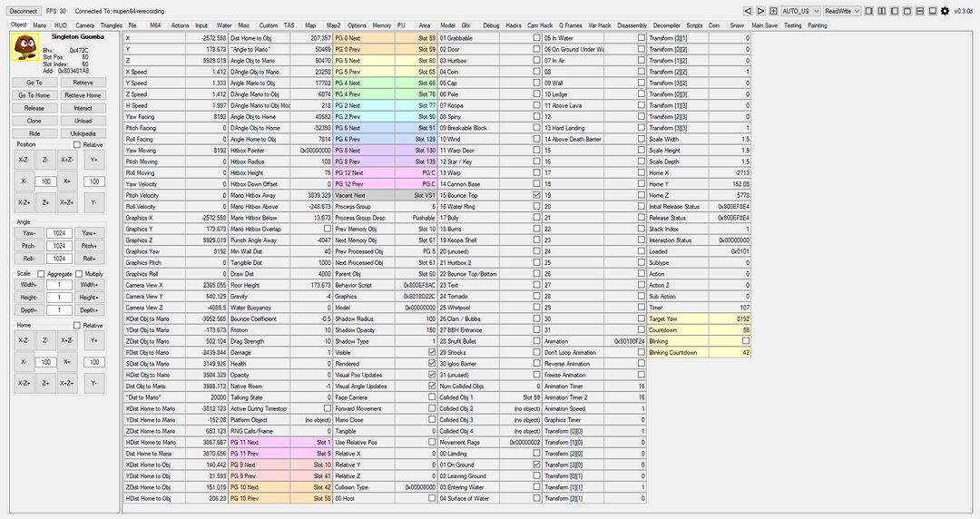980x519 pixels.
Task: Open the ReadWrite mode dropdown
Action: [x=842, y=11]
